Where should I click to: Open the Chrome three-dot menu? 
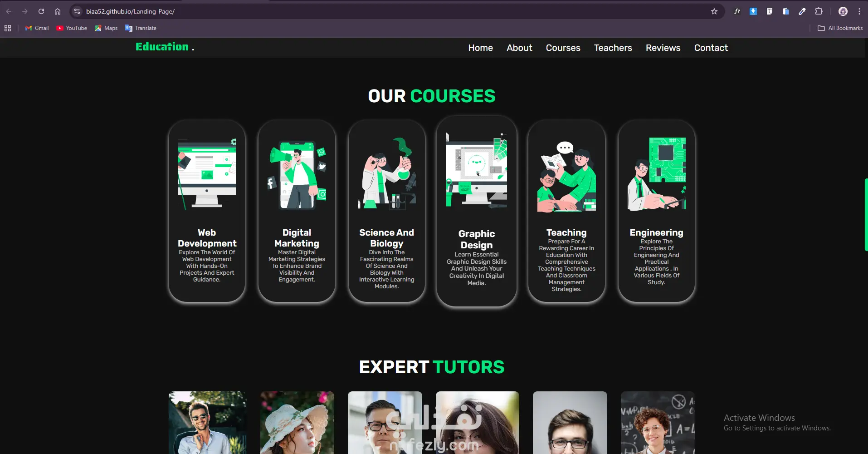point(859,11)
